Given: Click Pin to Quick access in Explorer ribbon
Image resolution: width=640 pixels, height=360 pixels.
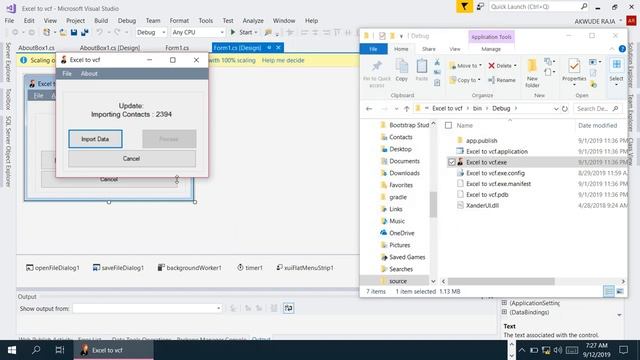Looking at the screenshot, I should [x=377, y=73].
